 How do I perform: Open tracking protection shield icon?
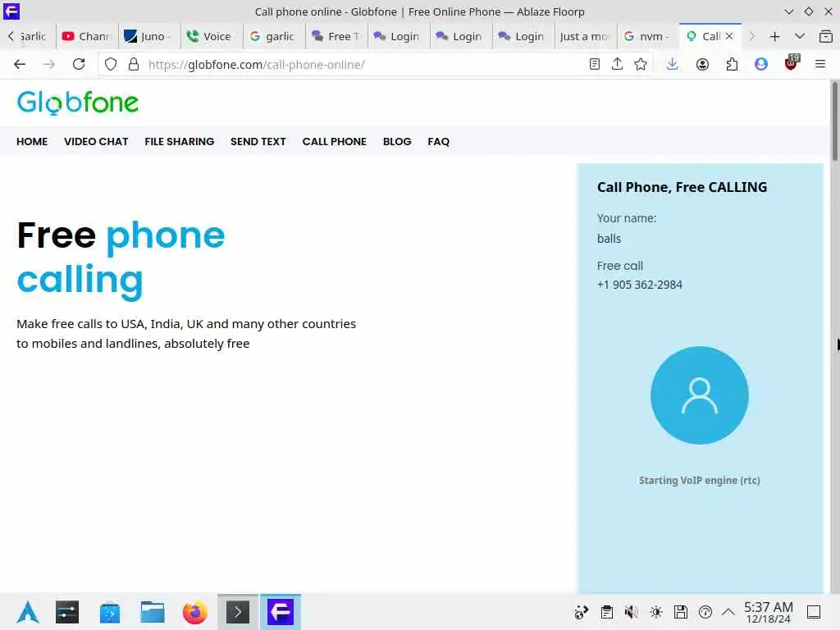point(111,64)
